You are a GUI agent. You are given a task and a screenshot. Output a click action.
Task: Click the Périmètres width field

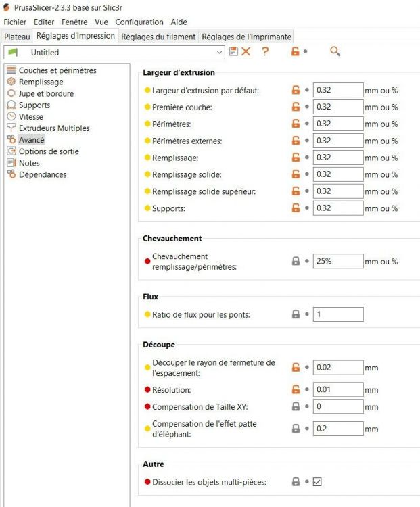pos(338,124)
